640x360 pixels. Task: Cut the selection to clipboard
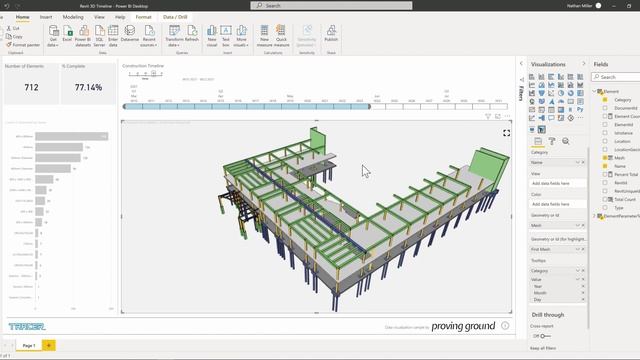click(13, 28)
